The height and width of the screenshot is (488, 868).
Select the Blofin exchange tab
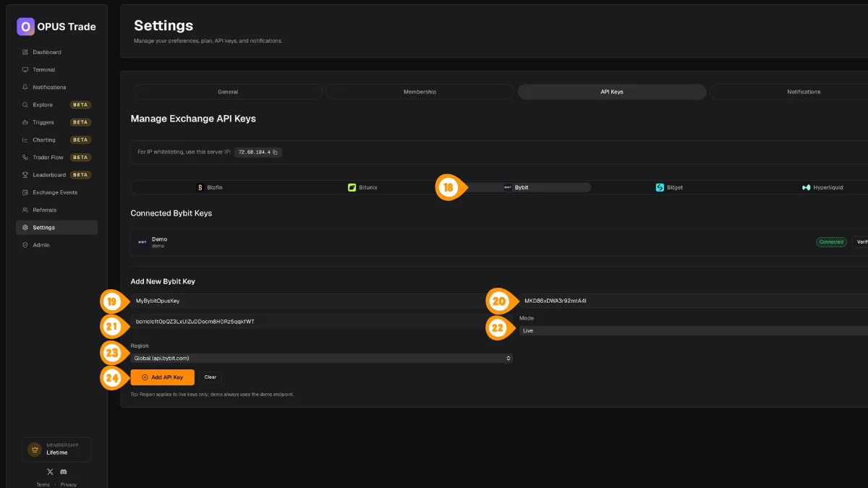tap(209, 187)
